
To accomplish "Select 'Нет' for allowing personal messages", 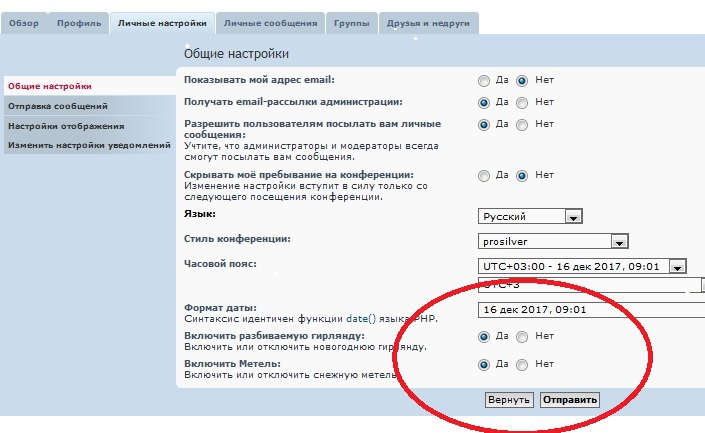I will point(522,124).
